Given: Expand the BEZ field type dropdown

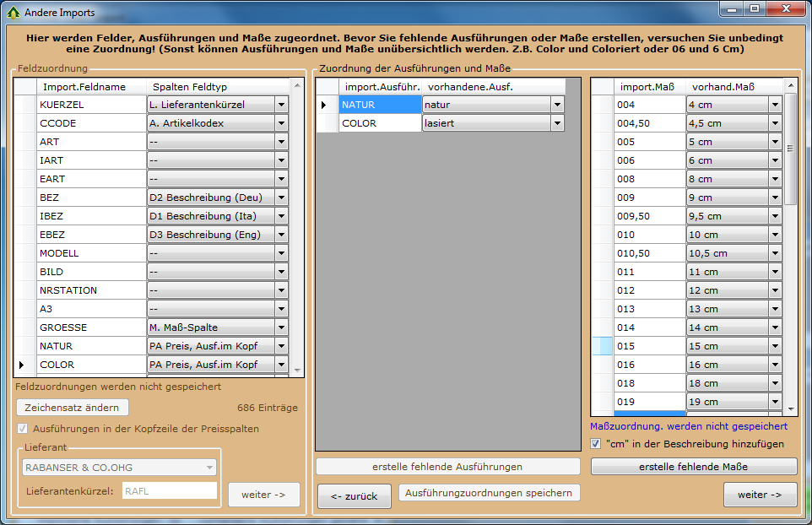Looking at the screenshot, I should coord(281,198).
